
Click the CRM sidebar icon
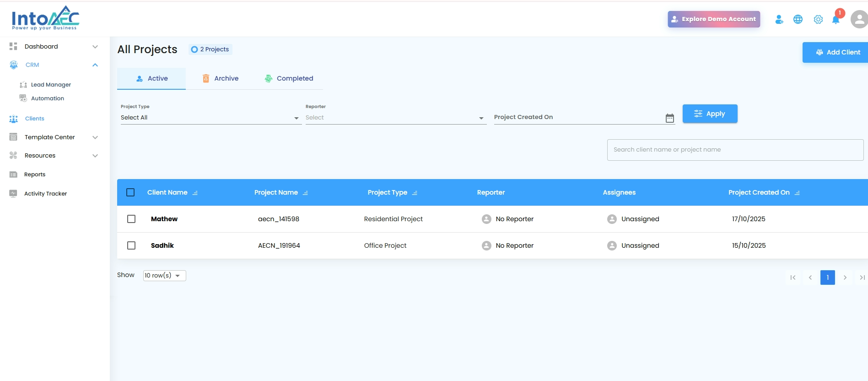(14, 65)
